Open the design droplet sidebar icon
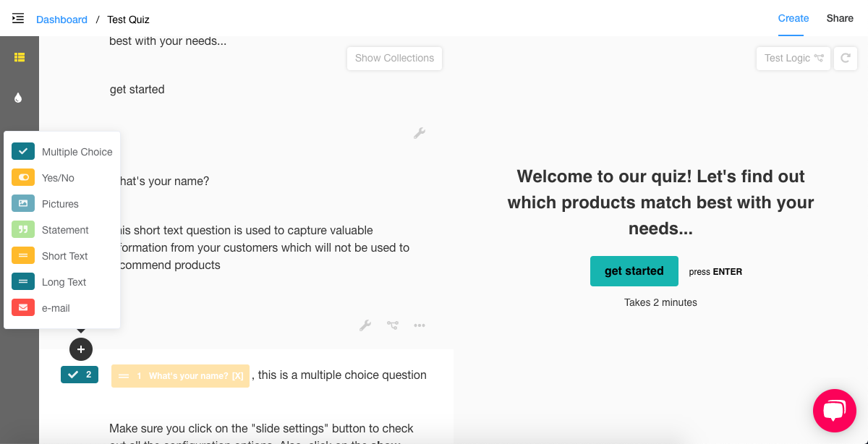This screenshot has width=868, height=444. 18,98
